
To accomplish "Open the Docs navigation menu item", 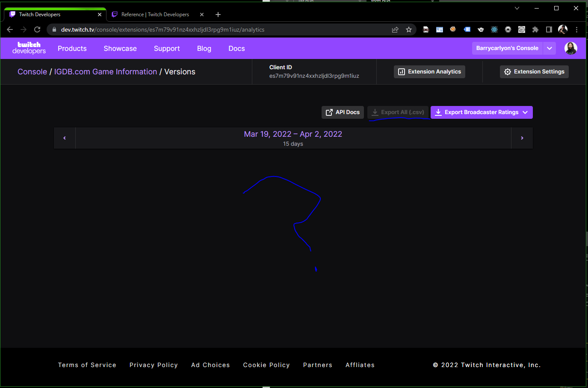I will (236, 48).
